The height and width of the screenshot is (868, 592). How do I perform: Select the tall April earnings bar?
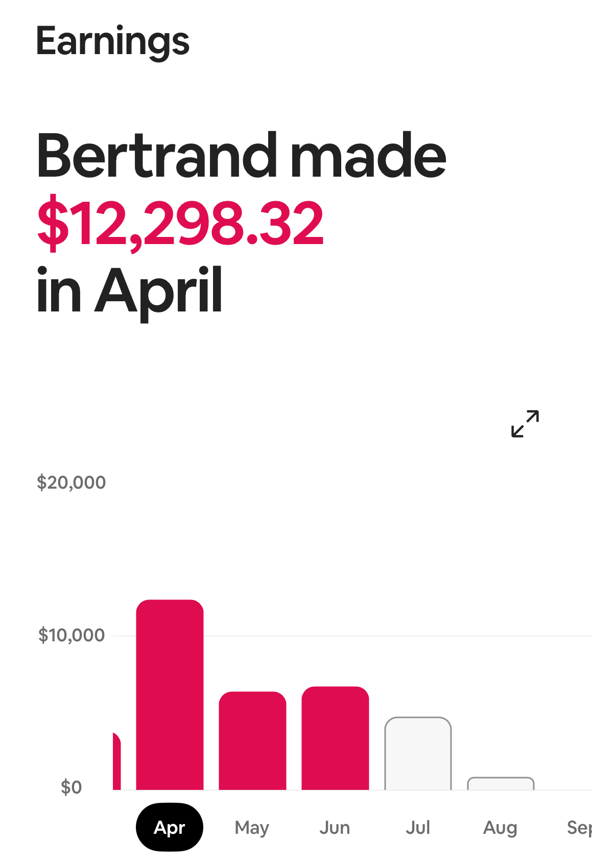[x=170, y=694]
